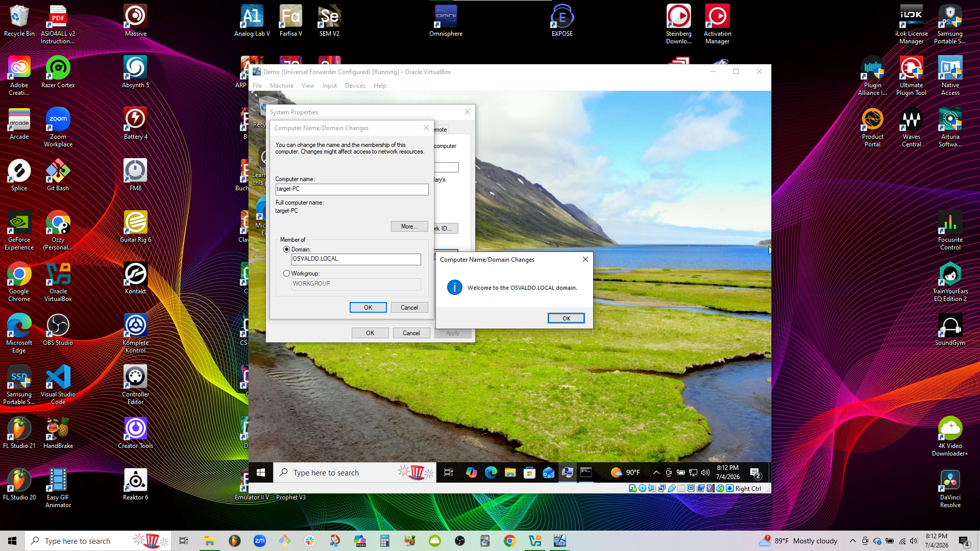Open Zoom in the host taskbar
The width and height of the screenshot is (980, 551).
(259, 541)
